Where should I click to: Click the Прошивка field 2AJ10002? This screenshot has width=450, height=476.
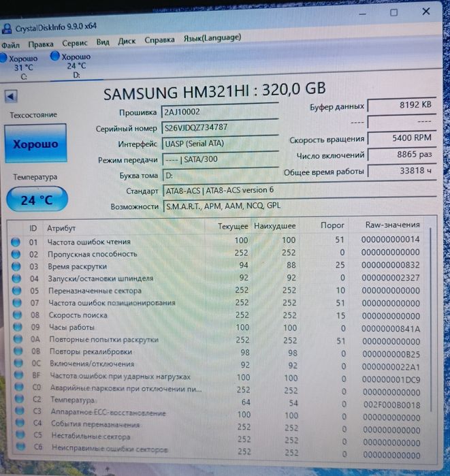point(220,112)
